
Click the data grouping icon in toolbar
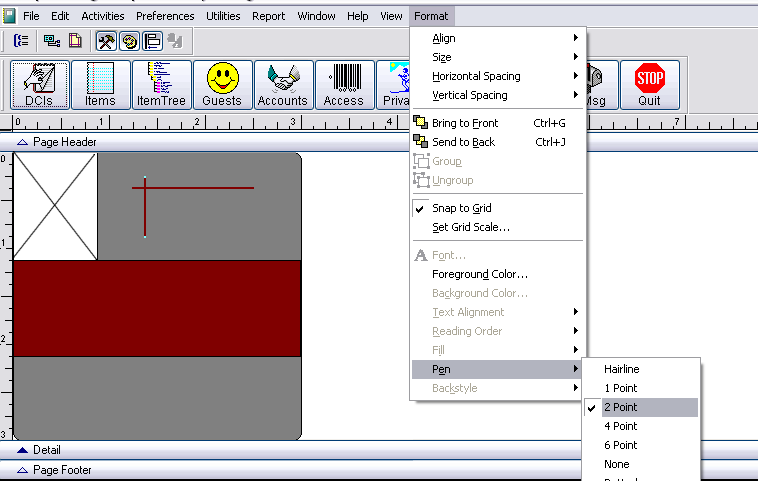[21, 41]
